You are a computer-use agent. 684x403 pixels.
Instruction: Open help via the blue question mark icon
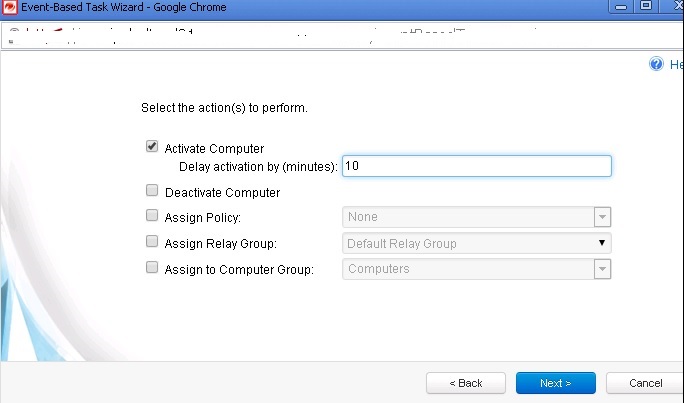point(656,64)
